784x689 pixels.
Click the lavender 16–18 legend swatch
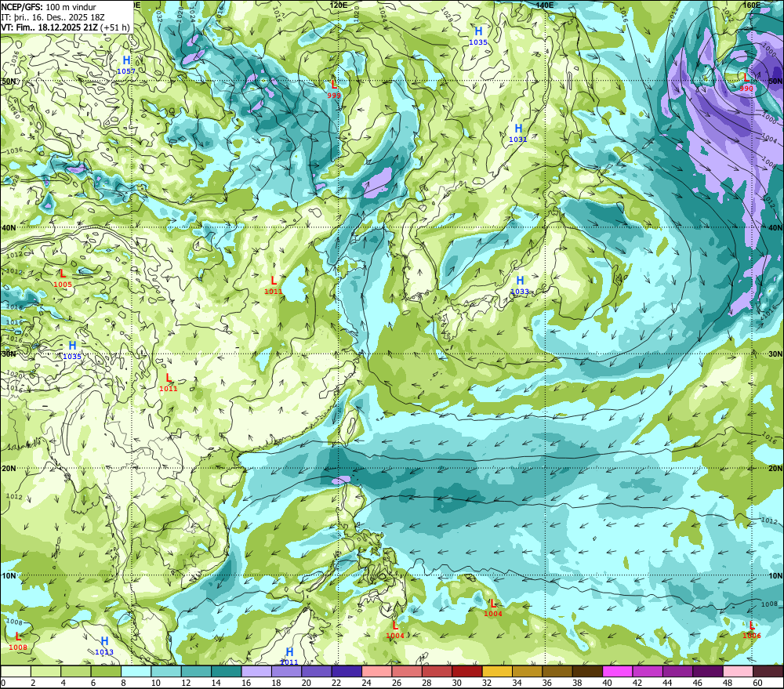pos(256,672)
